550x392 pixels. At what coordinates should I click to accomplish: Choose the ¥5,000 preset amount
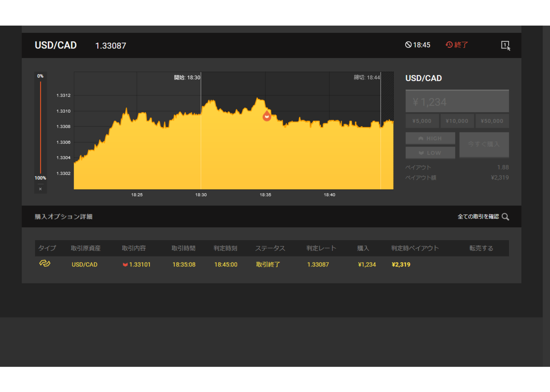(x=422, y=121)
